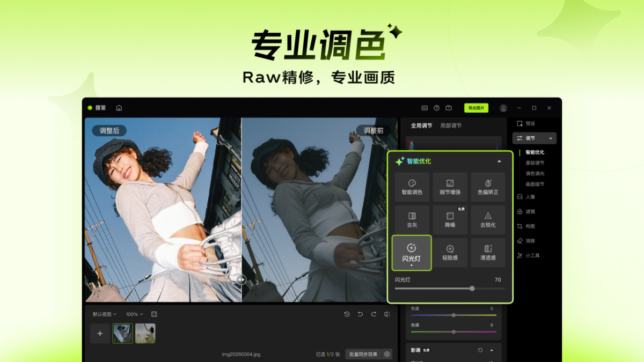Open 人像 portrait tools in sidebar
Viewport: 644px width, 362px height.
click(x=526, y=197)
